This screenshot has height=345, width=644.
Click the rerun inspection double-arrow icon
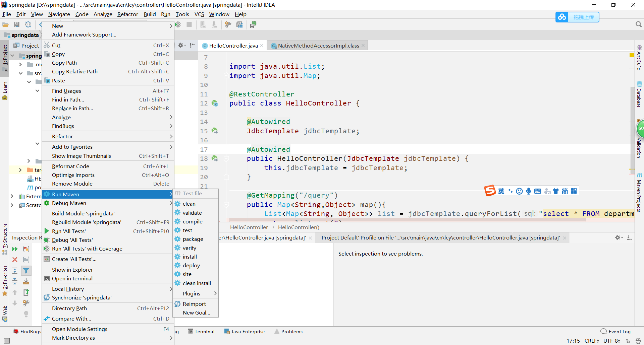15,249
